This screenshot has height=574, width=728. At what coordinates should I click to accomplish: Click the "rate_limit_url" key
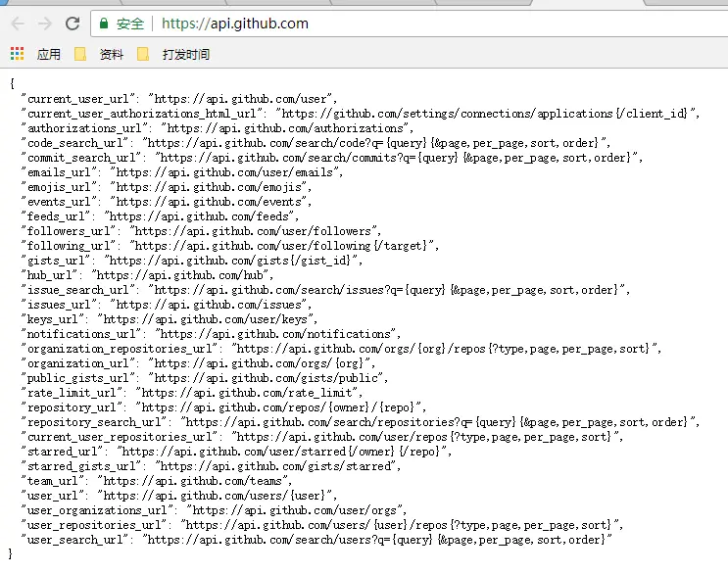pyautogui.click(x=72, y=393)
